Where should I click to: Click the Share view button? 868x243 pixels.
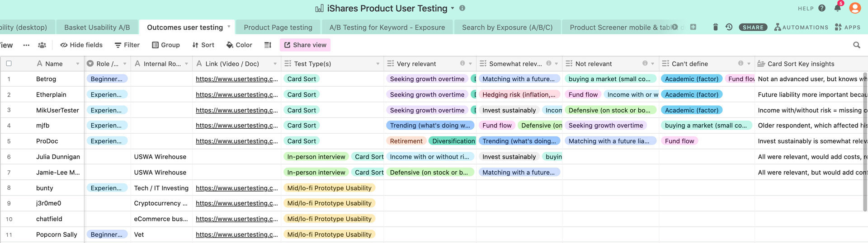tap(305, 45)
